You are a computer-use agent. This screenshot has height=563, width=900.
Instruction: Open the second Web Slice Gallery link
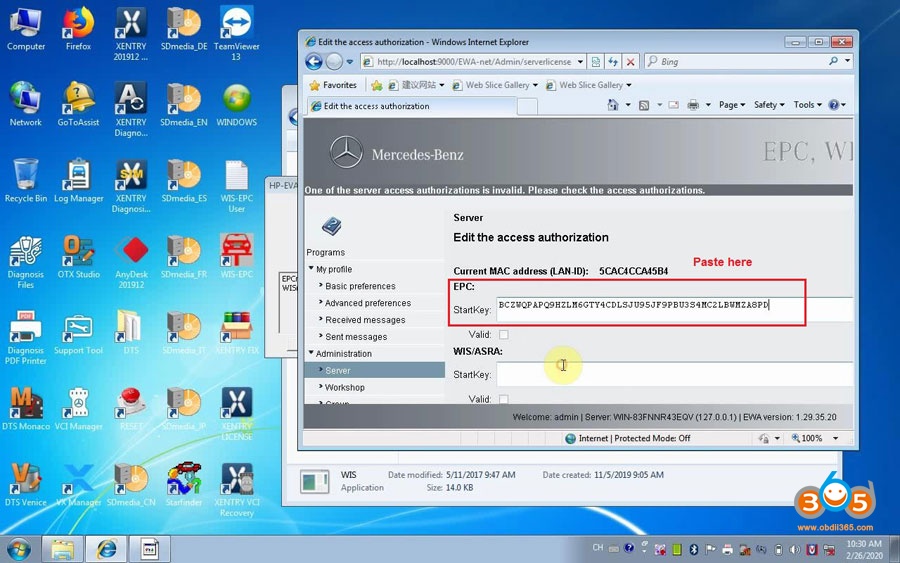591,85
